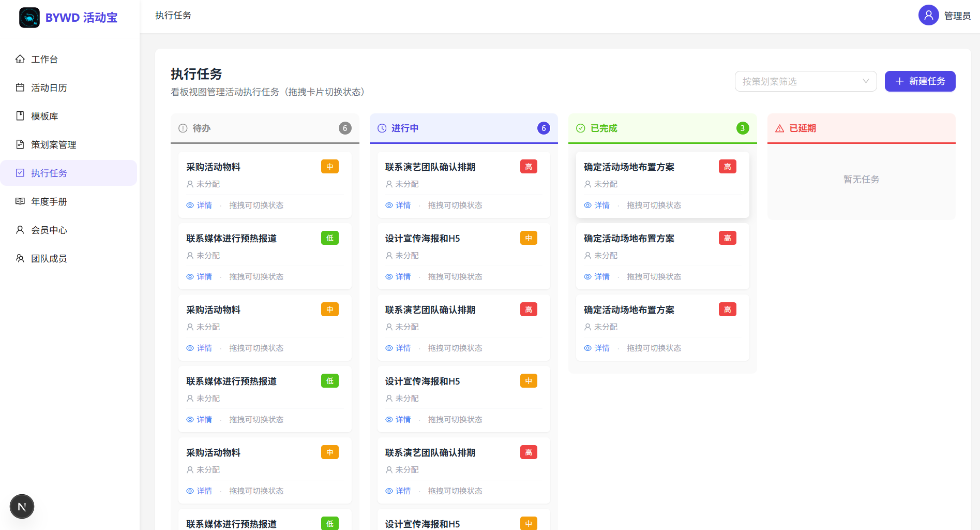Open 详情 on first 确定活动场地布置方案 card

coord(597,205)
